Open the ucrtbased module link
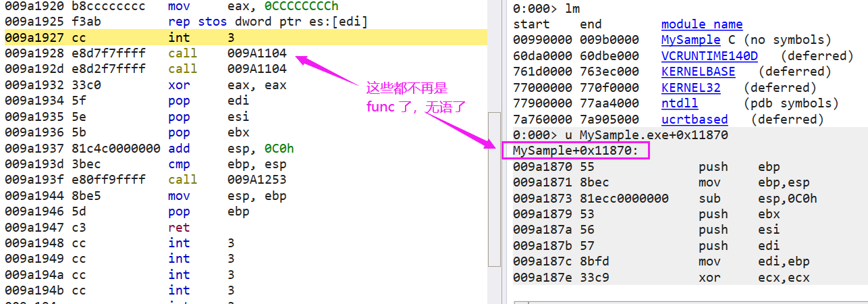 pos(695,120)
